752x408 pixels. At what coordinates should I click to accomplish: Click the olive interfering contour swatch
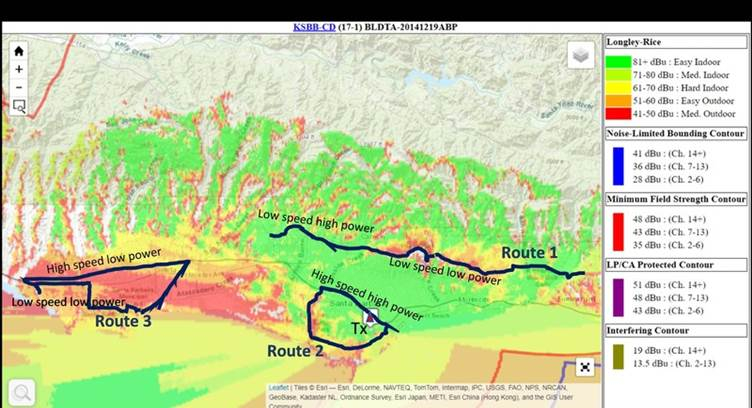(619, 357)
